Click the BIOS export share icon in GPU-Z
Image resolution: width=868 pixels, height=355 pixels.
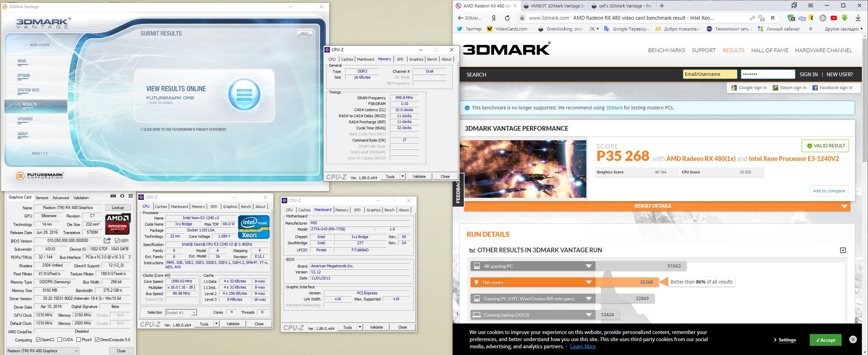click(x=107, y=241)
